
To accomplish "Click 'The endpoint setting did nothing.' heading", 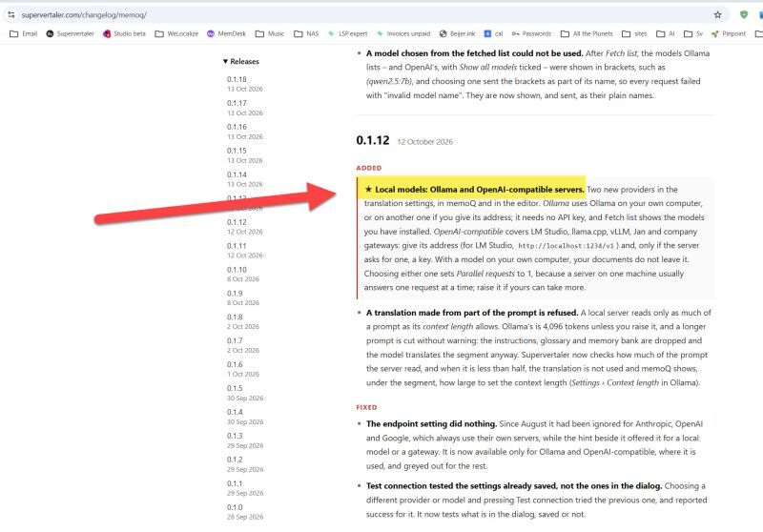I will tap(432, 424).
